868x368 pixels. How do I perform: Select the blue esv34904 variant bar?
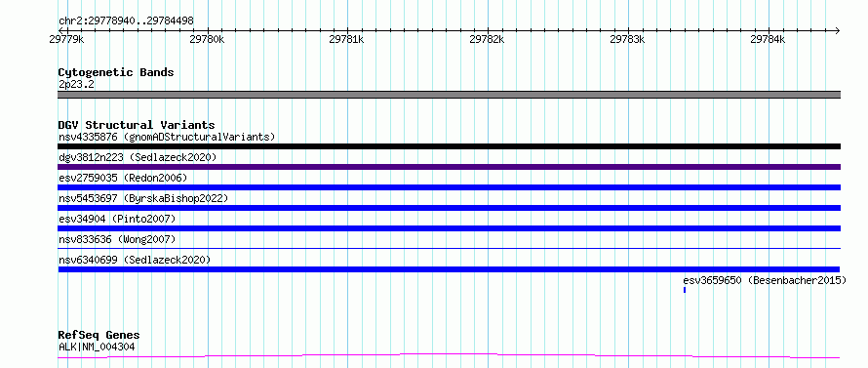449,228
